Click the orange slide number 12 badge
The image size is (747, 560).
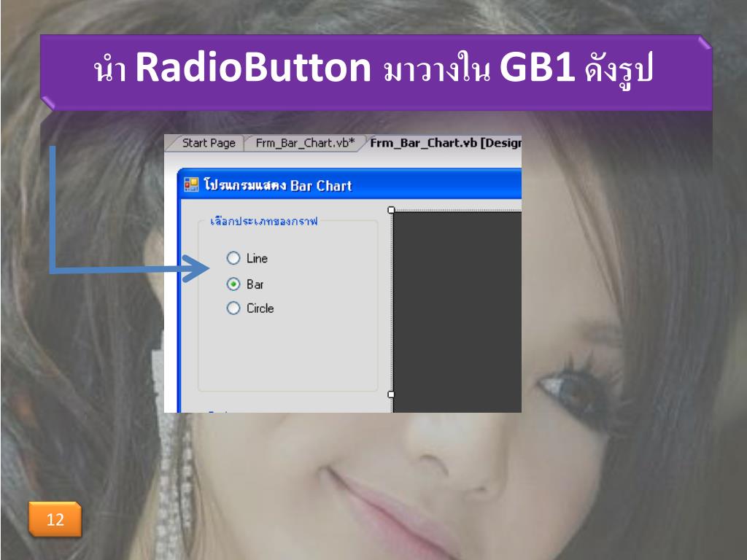tap(55, 519)
